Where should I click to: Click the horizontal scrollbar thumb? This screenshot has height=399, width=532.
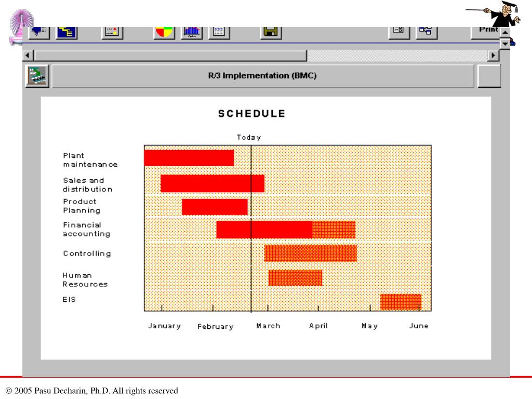(170, 56)
